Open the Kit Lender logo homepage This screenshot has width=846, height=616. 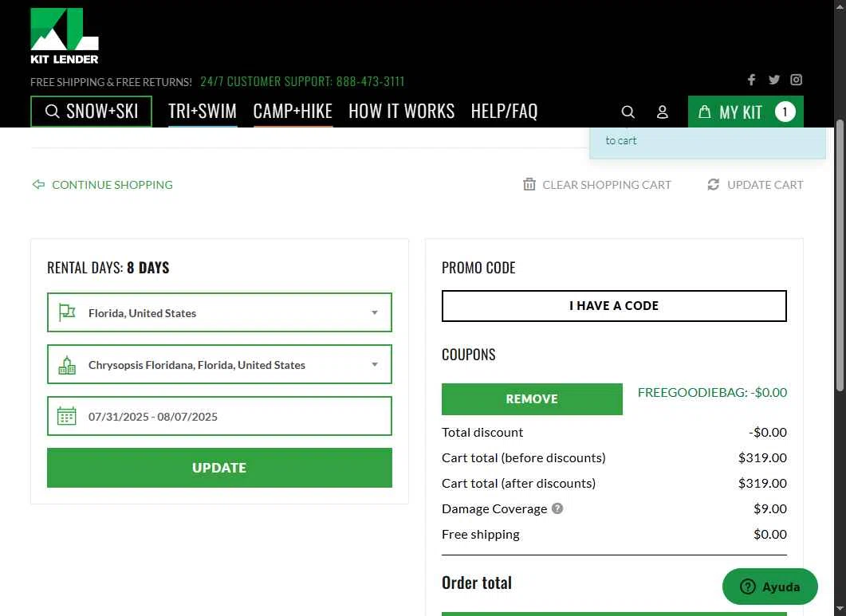coord(65,36)
